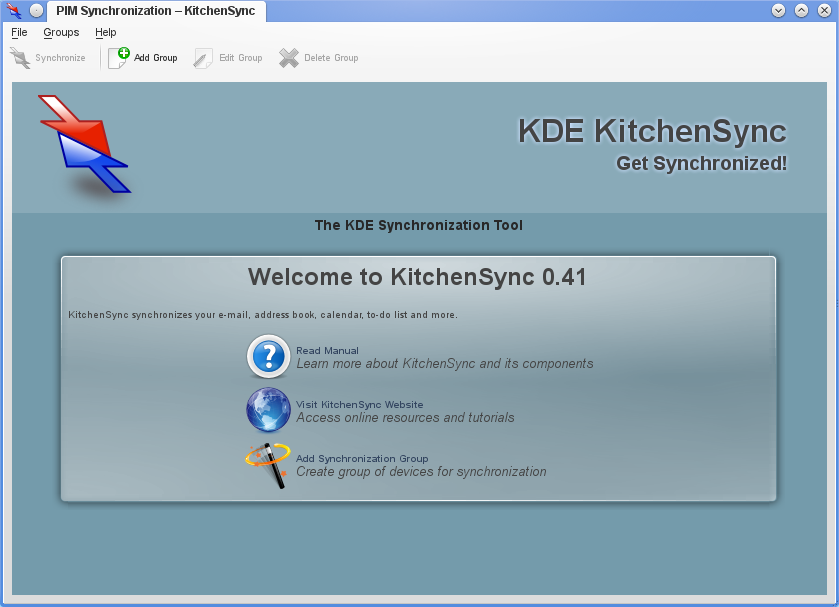Image resolution: width=839 pixels, height=607 pixels.
Task: Click the Delete Group X icon
Action: [289, 58]
